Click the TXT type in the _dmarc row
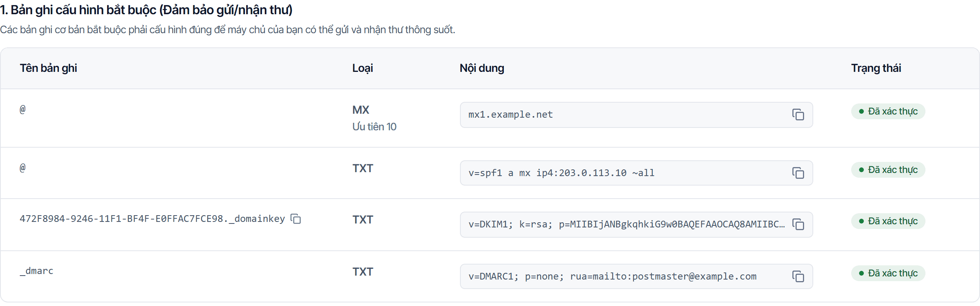Image resolution: width=980 pixels, height=306 pixels. click(363, 272)
